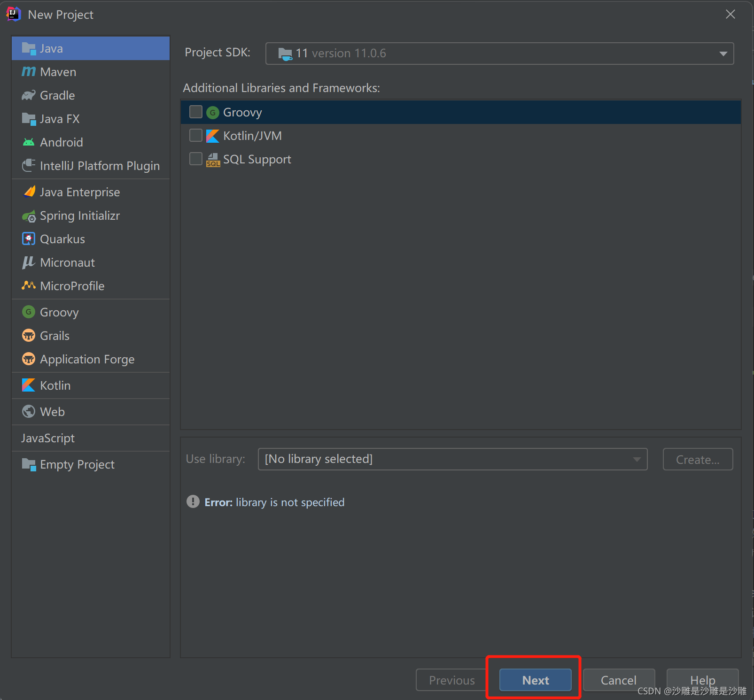Image resolution: width=754 pixels, height=700 pixels.
Task: Choose Quarkus project type
Action: tap(91, 239)
